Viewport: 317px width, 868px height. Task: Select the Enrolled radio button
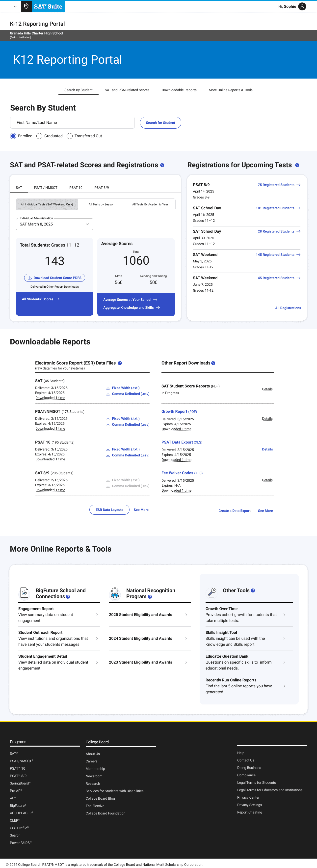coord(13,136)
